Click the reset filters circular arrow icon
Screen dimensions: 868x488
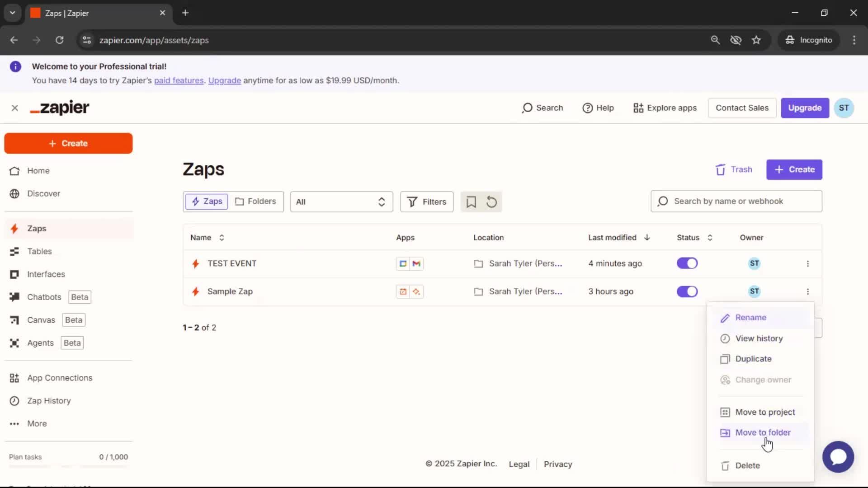click(x=491, y=202)
